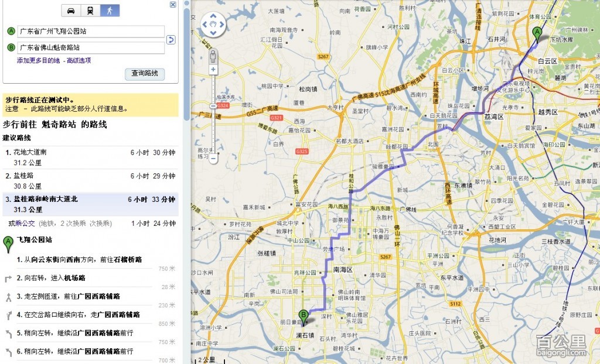The width and height of the screenshot is (600, 364).
Task: Click the green marker B on map
Action: click(x=304, y=316)
